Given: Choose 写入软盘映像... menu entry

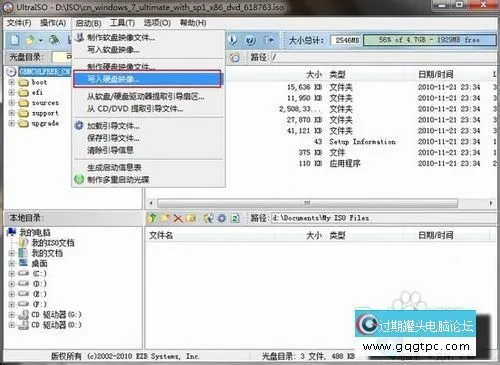Looking at the screenshot, I should click(148, 50).
